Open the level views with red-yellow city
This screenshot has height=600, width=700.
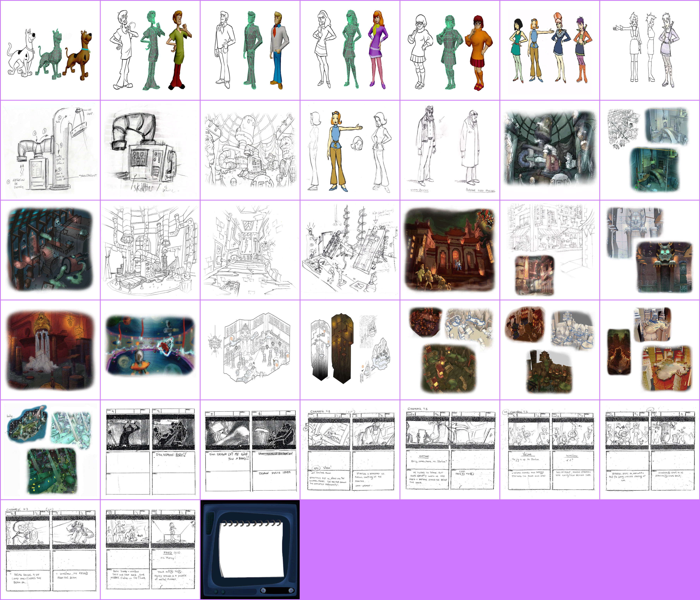click(650, 350)
